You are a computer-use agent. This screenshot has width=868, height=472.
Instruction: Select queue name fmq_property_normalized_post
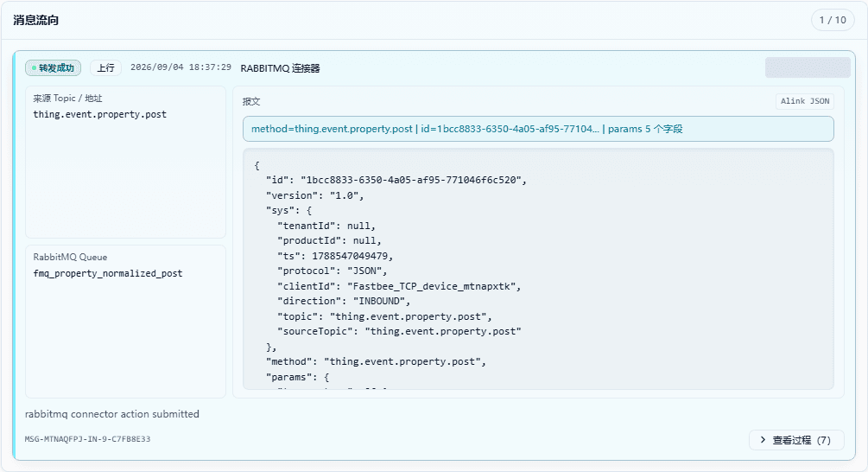(x=108, y=273)
